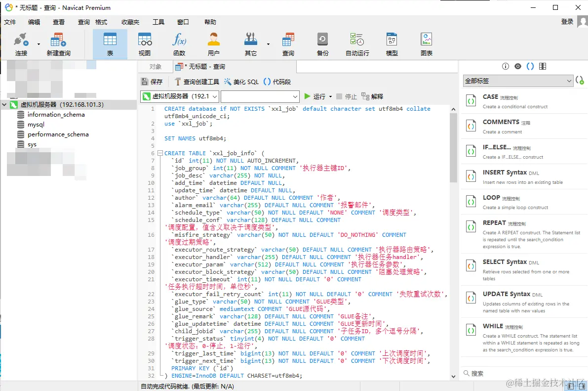This screenshot has height=391, width=588.
Task: Click the user avatar next to 登录
Action: click(x=583, y=22)
